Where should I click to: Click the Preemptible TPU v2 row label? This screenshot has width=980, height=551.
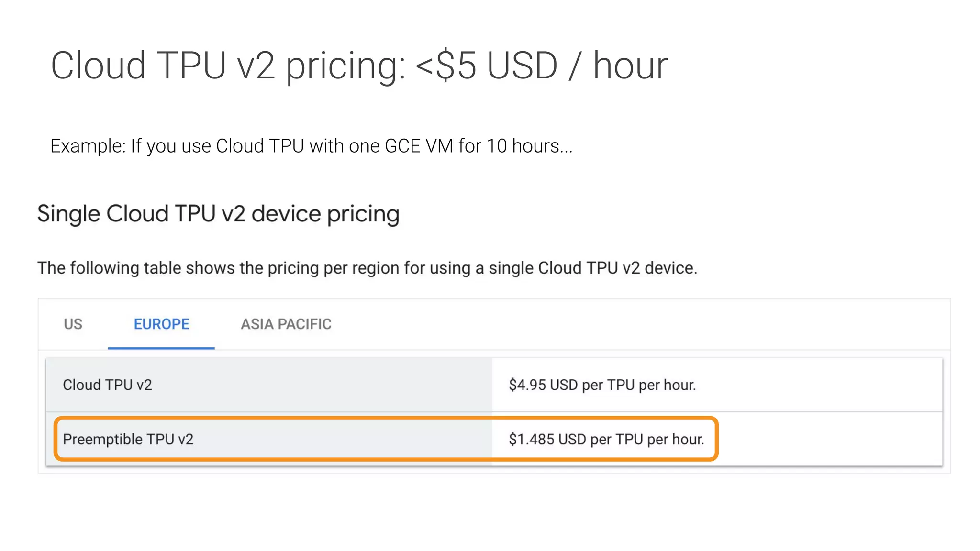128,439
